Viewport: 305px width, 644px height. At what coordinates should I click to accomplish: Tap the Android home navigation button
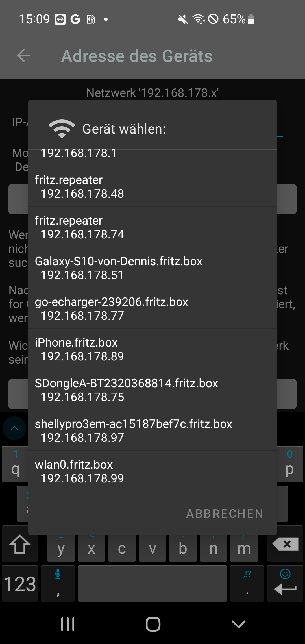[153, 624]
